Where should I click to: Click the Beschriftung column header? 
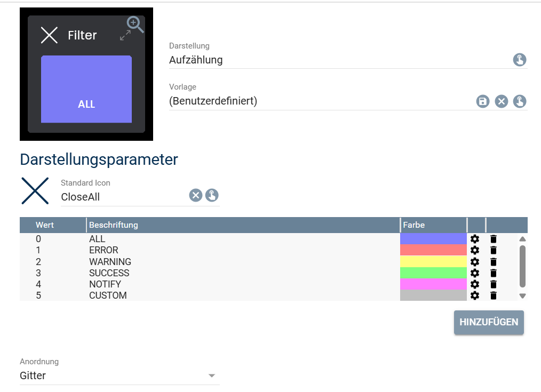114,225
